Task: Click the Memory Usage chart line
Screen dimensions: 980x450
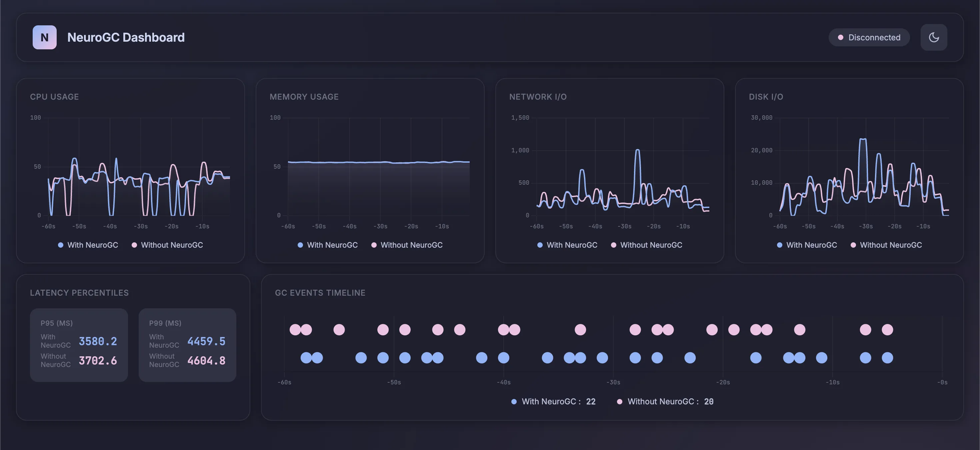Action: (379, 162)
